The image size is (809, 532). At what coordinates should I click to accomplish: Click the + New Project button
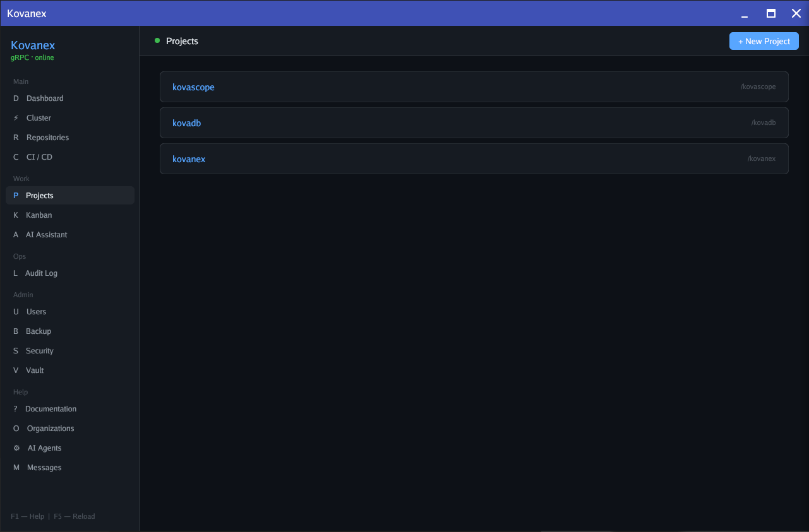(x=764, y=40)
